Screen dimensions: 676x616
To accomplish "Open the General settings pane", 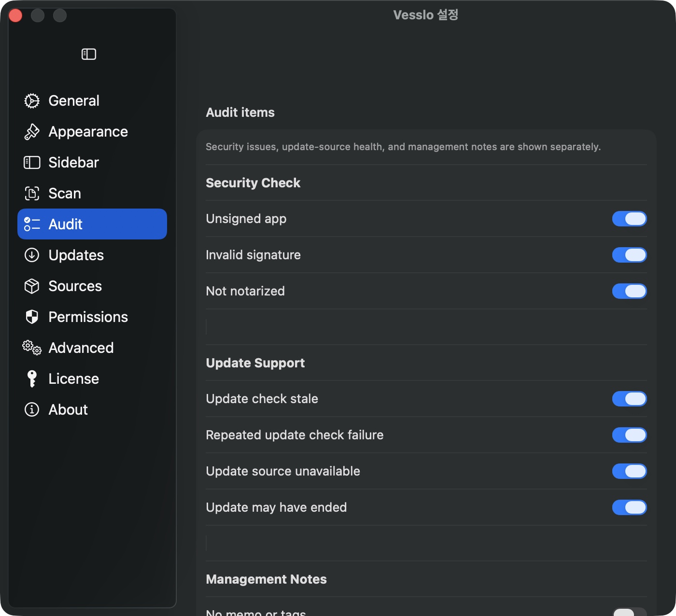I will coord(92,101).
